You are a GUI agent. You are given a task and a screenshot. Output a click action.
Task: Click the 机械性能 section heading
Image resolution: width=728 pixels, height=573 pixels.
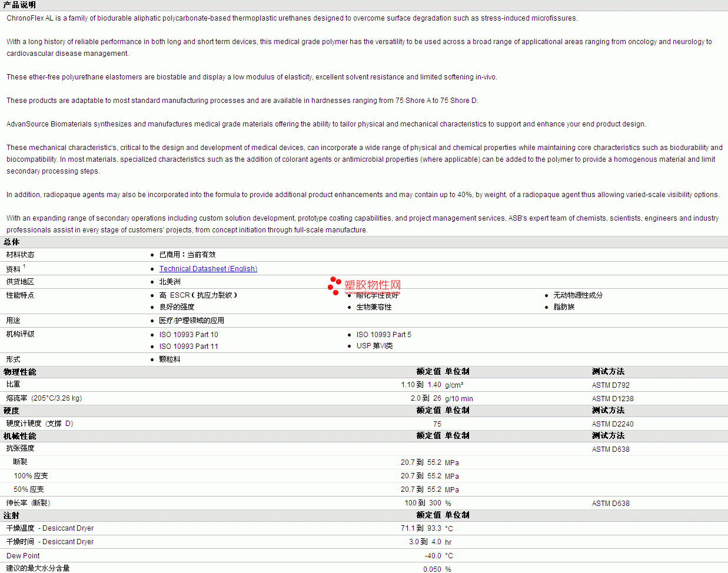coord(20,437)
